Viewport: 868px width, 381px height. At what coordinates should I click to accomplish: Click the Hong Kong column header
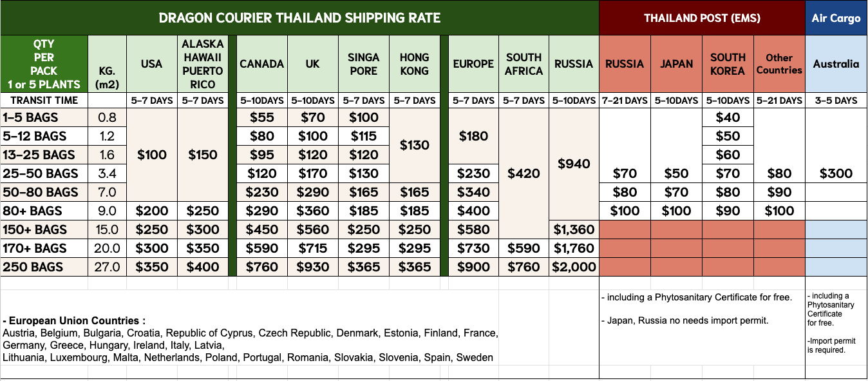click(x=414, y=64)
